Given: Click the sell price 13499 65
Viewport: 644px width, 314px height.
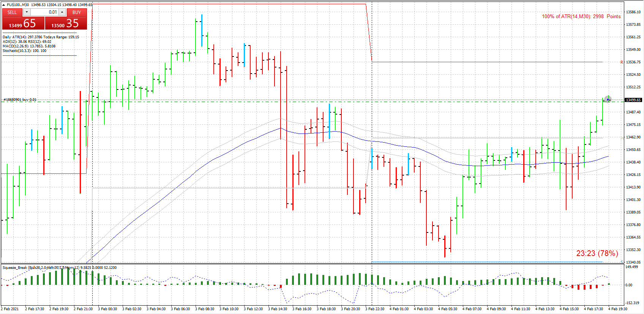Looking at the screenshot, I should (x=24, y=23).
